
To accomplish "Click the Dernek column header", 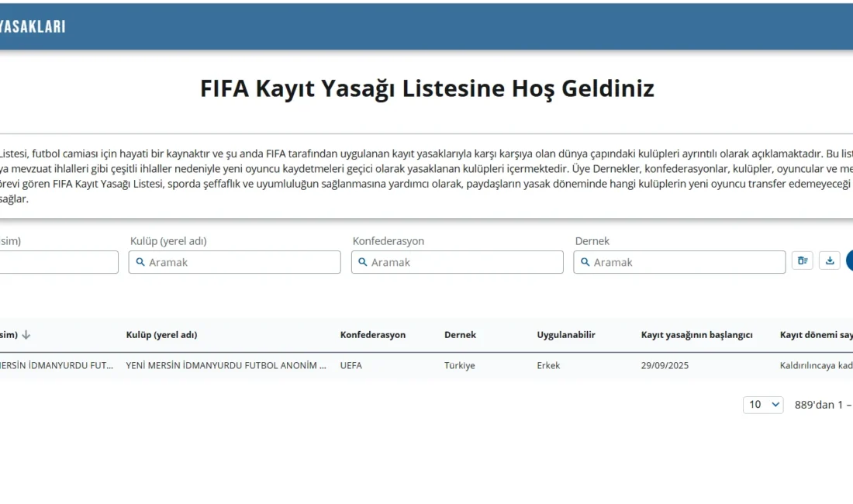I will [x=460, y=335].
